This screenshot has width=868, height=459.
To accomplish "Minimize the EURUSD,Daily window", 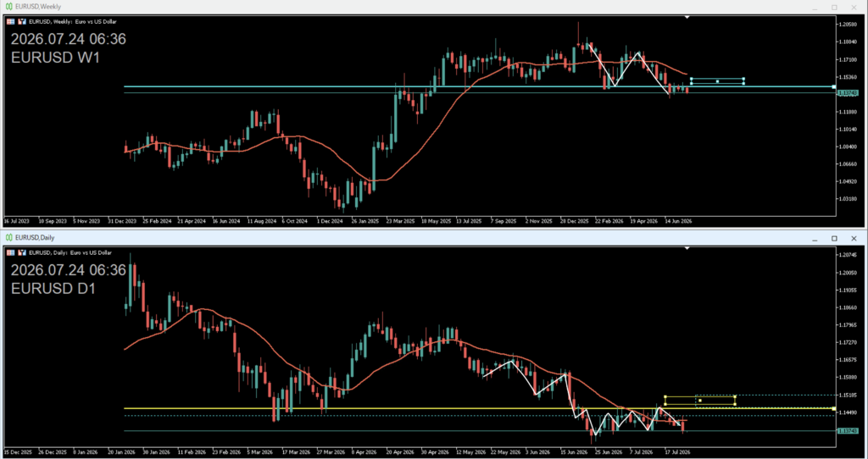I will click(815, 240).
